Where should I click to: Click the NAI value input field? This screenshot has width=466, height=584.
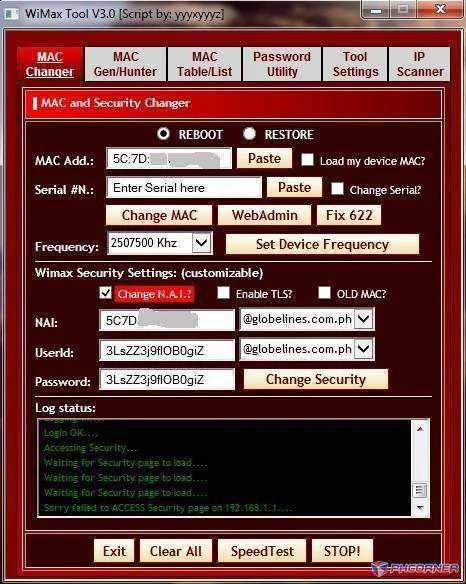tap(167, 320)
